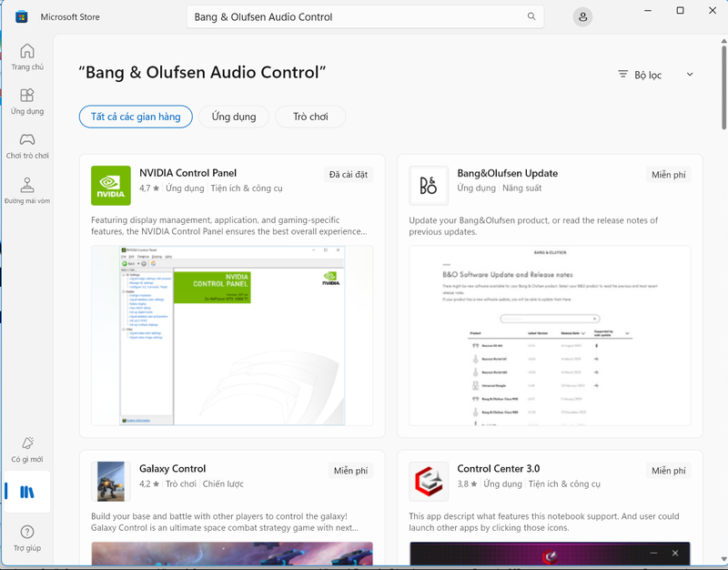This screenshot has width=728, height=570.
Task: Click the search magnifier icon
Action: (x=531, y=16)
